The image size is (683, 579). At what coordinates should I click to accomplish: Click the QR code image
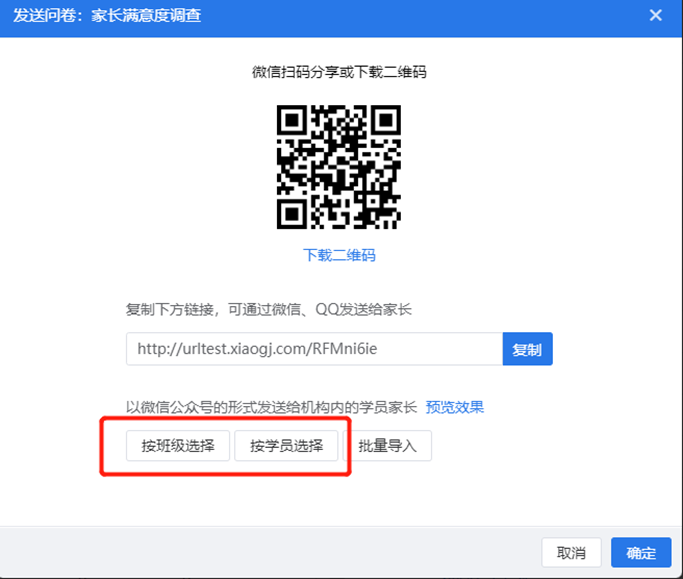[x=339, y=167]
